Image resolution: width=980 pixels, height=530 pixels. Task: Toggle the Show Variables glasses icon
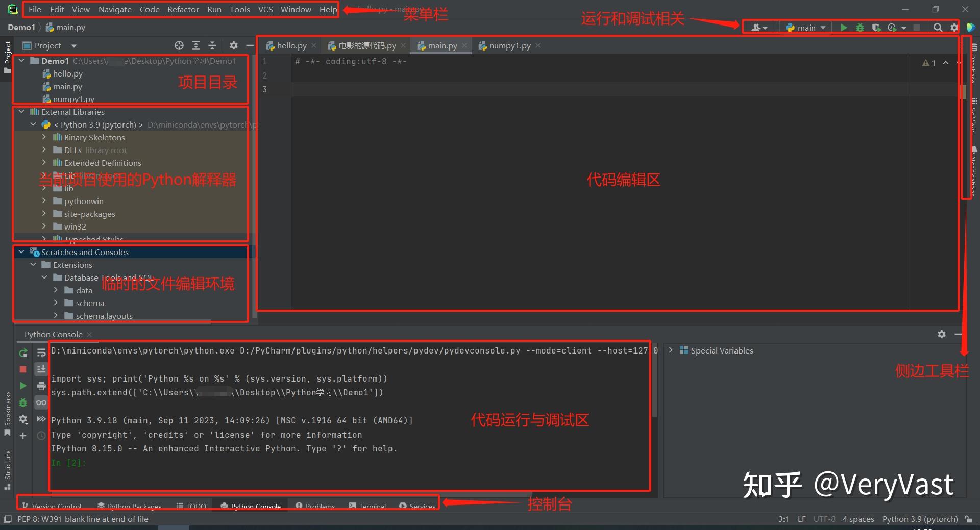[41, 402]
